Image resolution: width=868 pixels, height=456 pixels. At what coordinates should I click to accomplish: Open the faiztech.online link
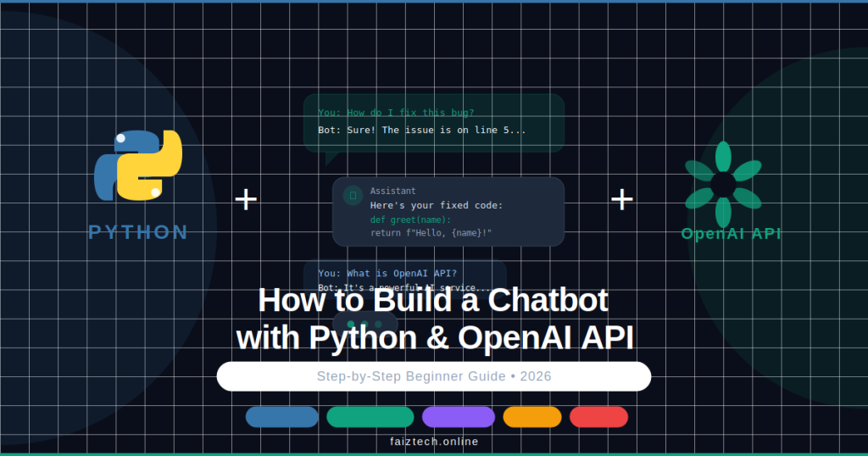(x=434, y=442)
